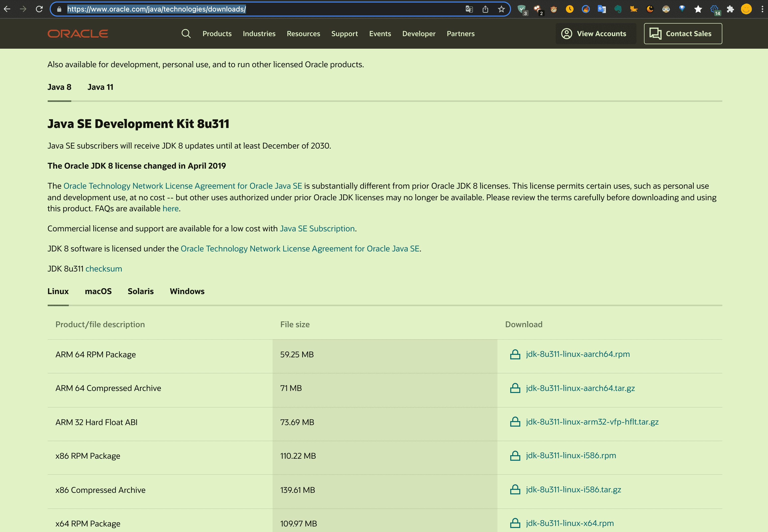Click the AdGuard shield extension icon
The image size is (768, 532).
(x=522, y=9)
